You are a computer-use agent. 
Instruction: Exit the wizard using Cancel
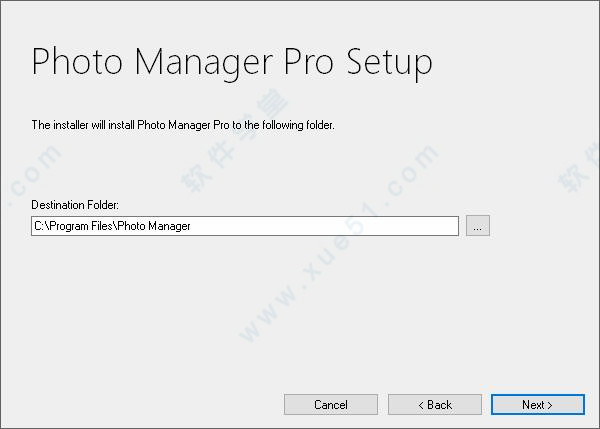[330, 405]
